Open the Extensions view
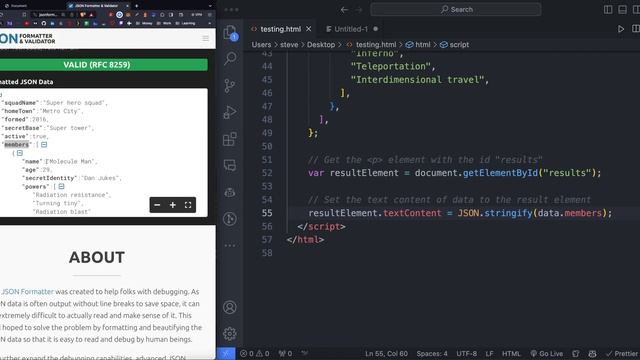This screenshot has width=640, height=360. 230,139
